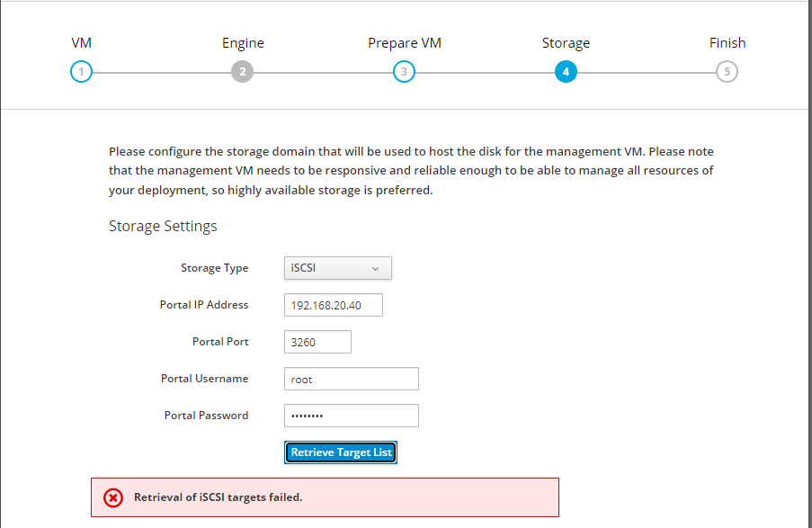
Task: Select the Prepare VM step label
Action: tap(404, 42)
